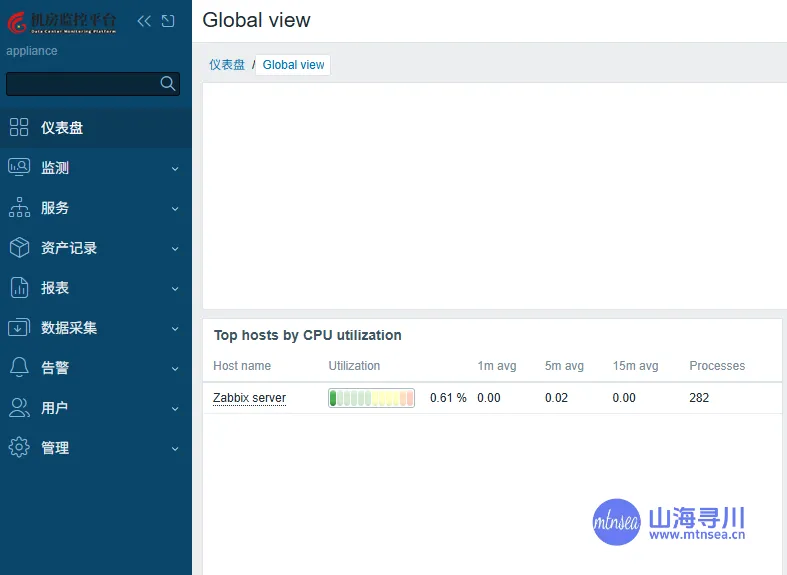Open the 报表 menu
The height and width of the screenshot is (575, 787).
coord(96,288)
